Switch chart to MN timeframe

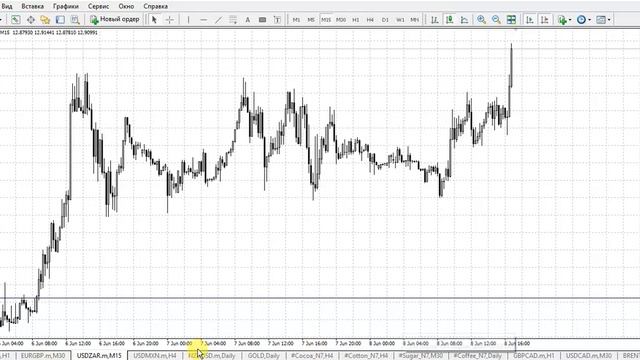415,20
